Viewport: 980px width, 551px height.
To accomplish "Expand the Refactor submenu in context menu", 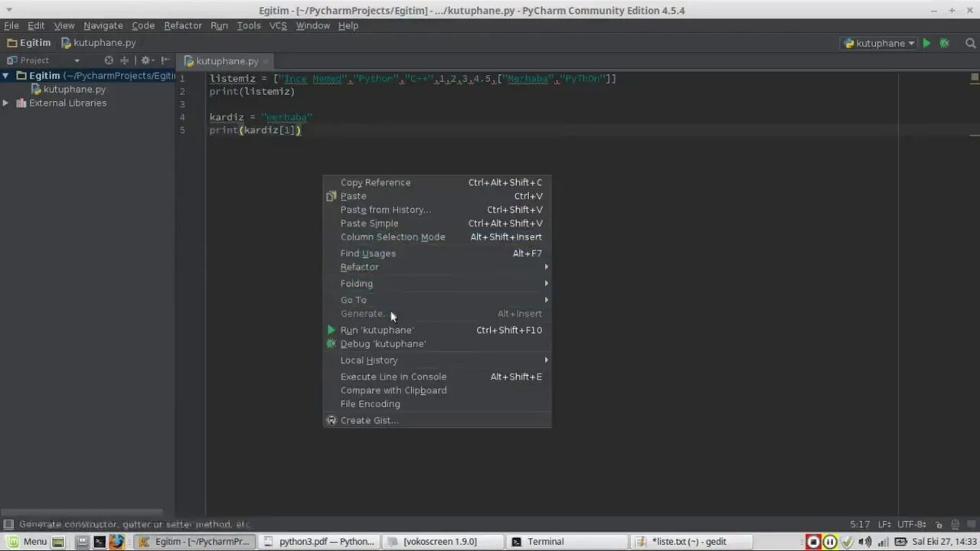I will (x=436, y=267).
